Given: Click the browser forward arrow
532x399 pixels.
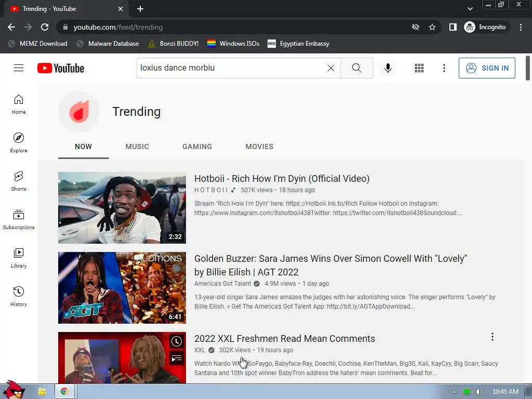Looking at the screenshot, I should (x=28, y=27).
